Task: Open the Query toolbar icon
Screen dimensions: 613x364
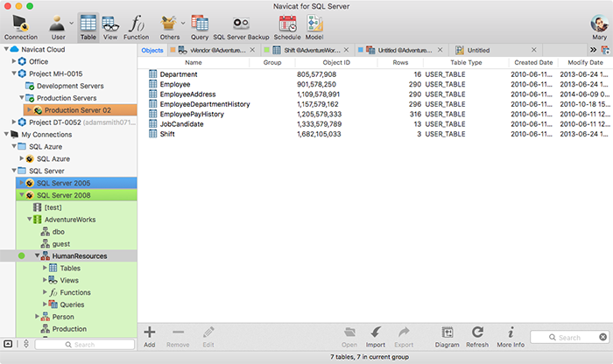Action: [x=200, y=27]
